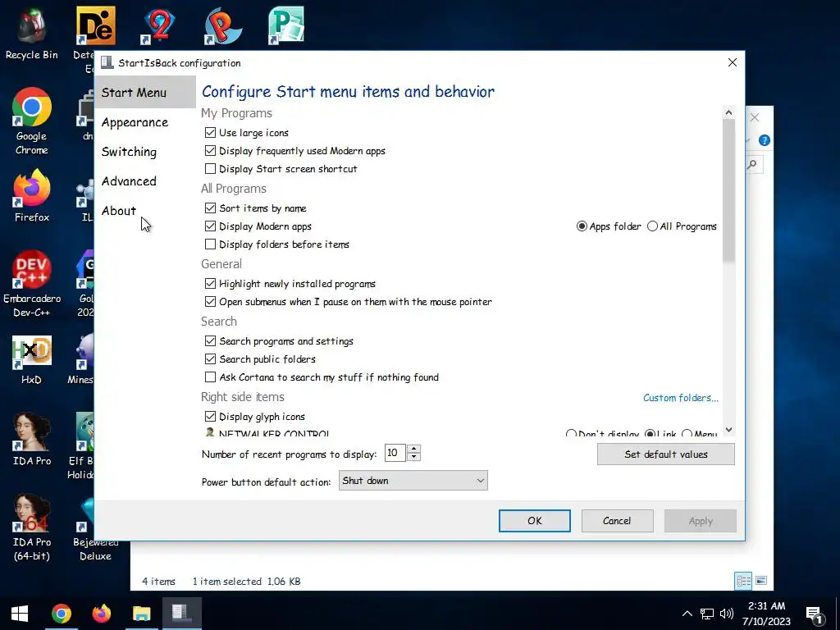The image size is (840, 630).
Task: Open the Recycle Bin desktop icon
Action: (x=32, y=33)
